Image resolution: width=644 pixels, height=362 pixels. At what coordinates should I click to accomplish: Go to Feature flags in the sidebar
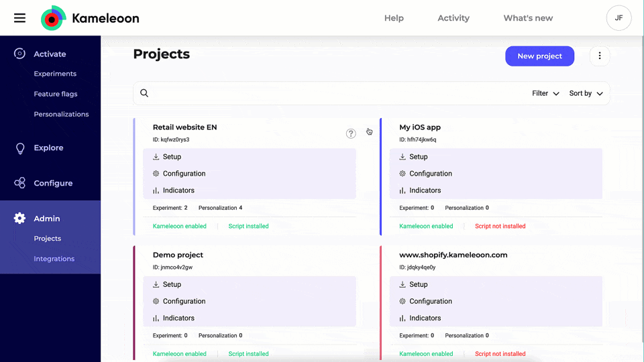pyautogui.click(x=56, y=94)
